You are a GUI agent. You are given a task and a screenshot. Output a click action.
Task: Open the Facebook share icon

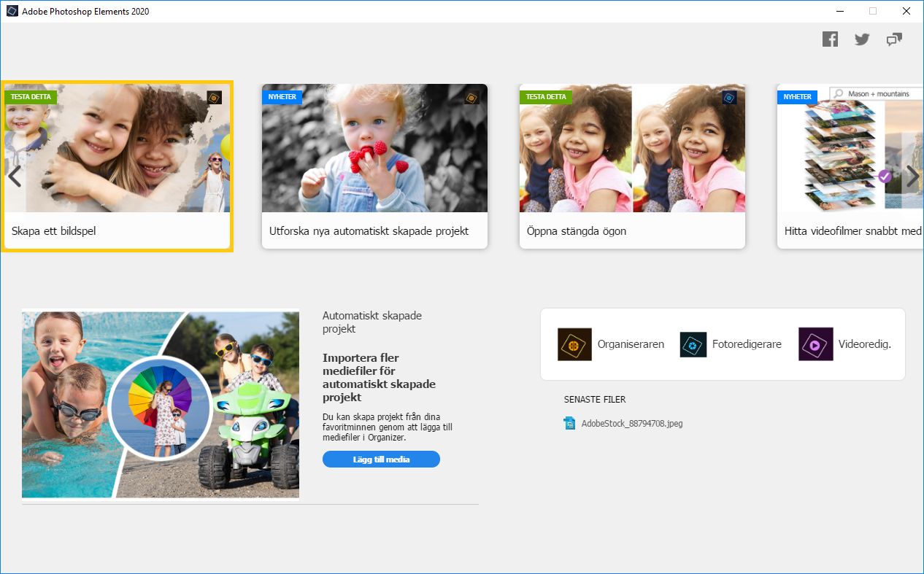coord(830,39)
